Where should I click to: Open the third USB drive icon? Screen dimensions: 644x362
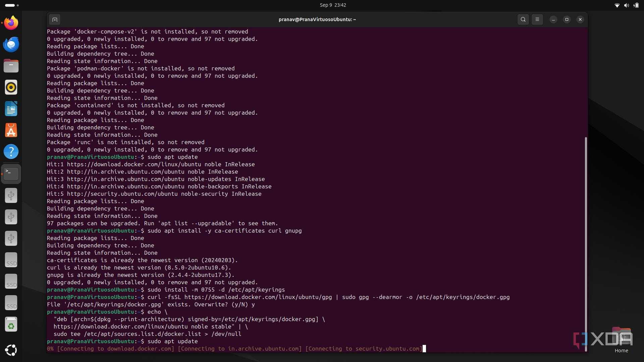[11, 238]
